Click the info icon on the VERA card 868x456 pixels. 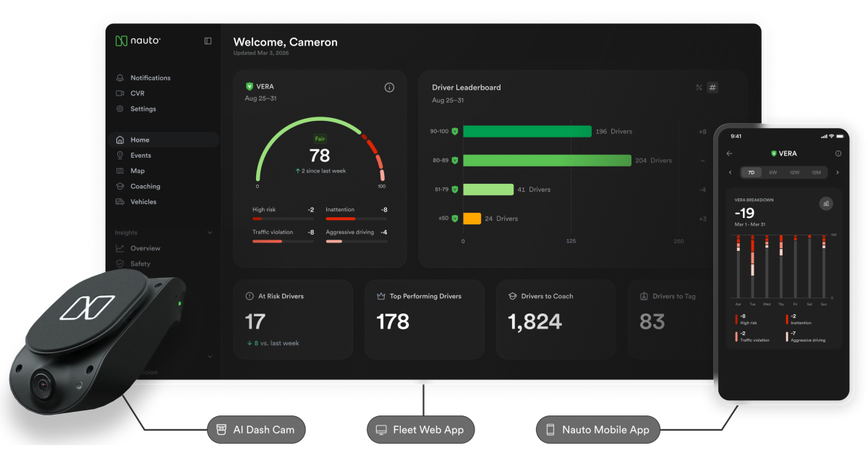389,88
